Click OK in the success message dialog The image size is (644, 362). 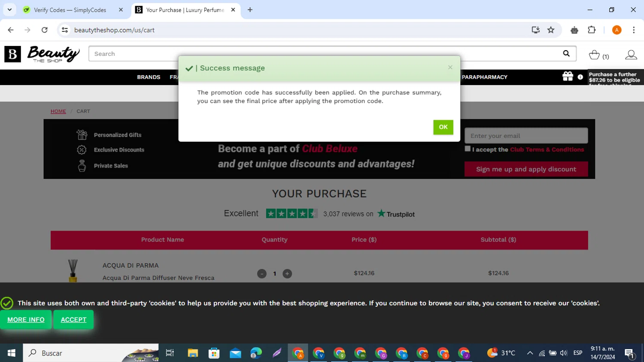(x=443, y=127)
